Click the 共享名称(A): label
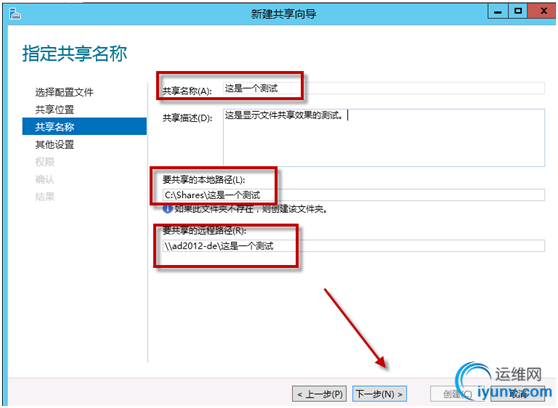The width and height of the screenshot is (558, 408). point(187,91)
